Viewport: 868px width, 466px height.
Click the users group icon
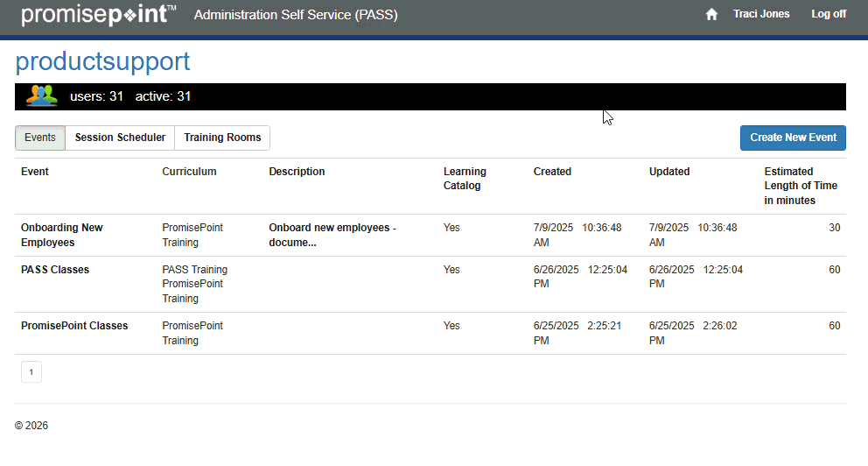[41, 95]
